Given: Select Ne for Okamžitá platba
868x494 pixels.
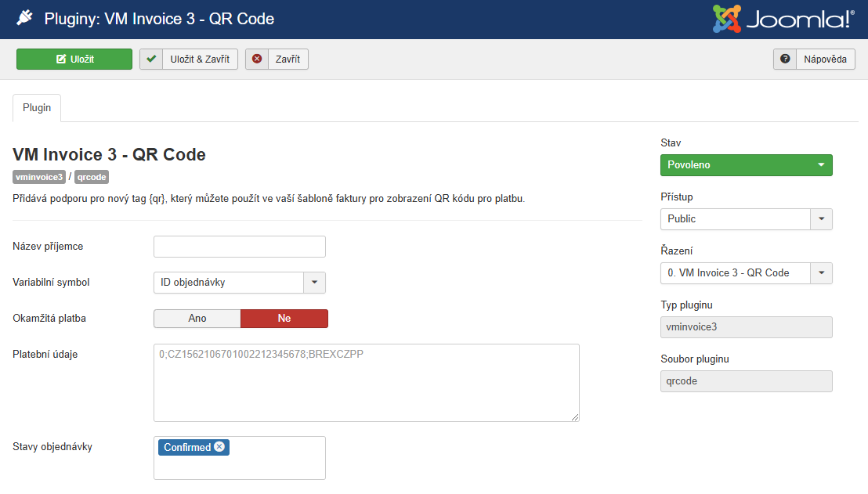Looking at the screenshot, I should coord(284,319).
